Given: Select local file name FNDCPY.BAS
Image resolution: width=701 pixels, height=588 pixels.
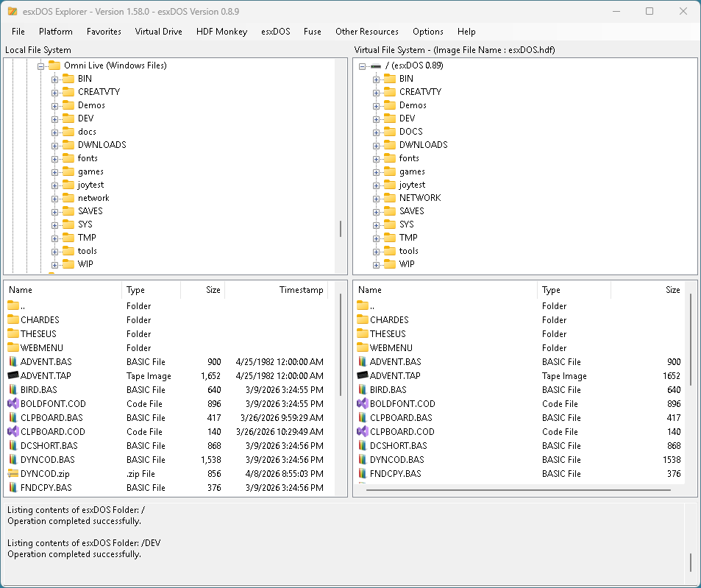Looking at the screenshot, I should [x=46, y=487].
